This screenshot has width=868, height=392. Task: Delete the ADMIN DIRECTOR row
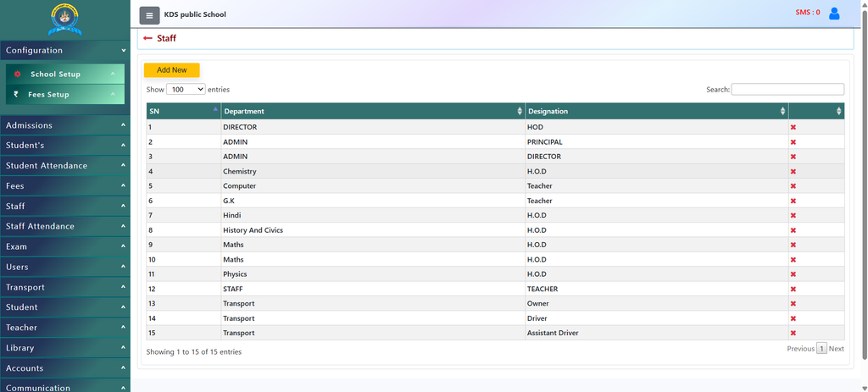(793, 157)
